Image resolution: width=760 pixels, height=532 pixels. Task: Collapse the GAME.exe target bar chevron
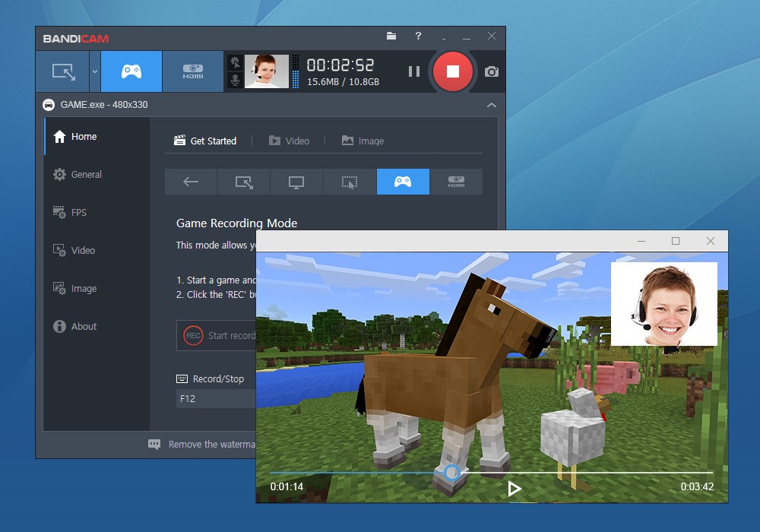click(x=491, y=105)
